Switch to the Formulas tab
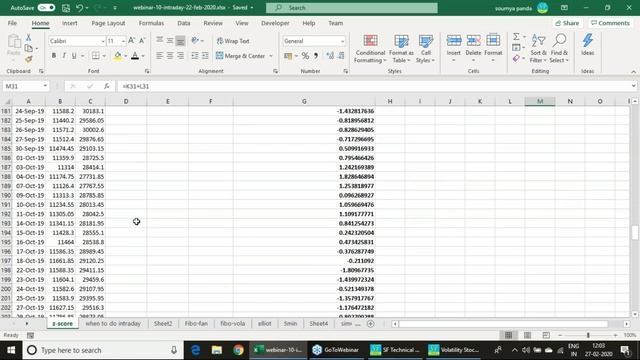Screen dimensions: 640x360 151,23
